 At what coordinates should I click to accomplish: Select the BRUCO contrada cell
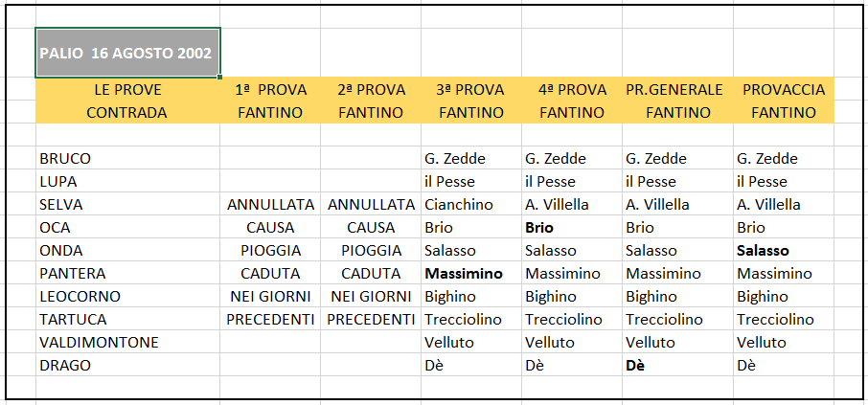tap(127, 158)
